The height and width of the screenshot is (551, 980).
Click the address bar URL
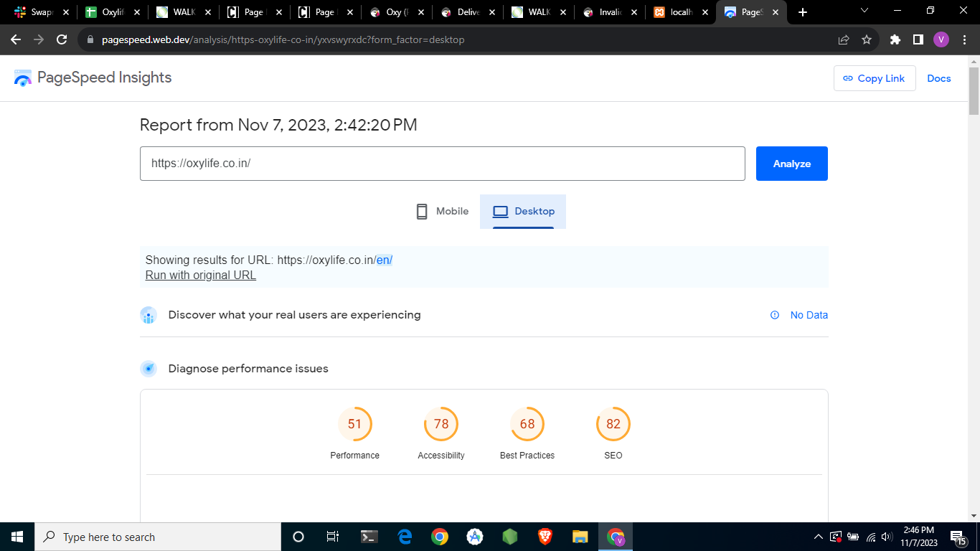click(x=283, y=39)
